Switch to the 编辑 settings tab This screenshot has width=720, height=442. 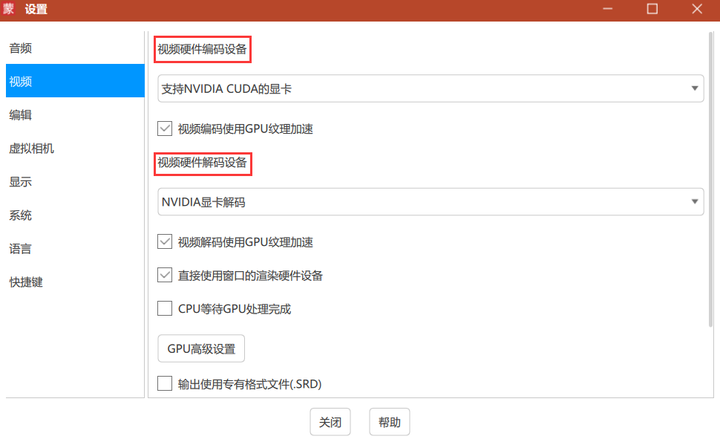pyautogui.click(x=21, y=115)
